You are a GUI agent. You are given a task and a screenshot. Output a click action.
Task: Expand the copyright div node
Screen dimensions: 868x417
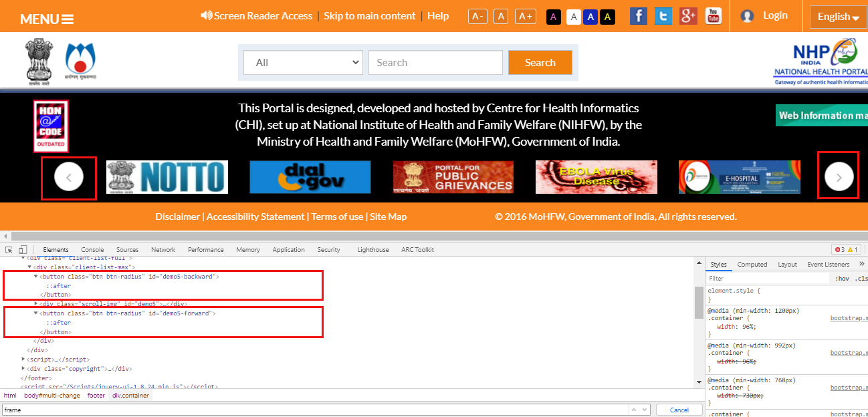coord(24,368)
